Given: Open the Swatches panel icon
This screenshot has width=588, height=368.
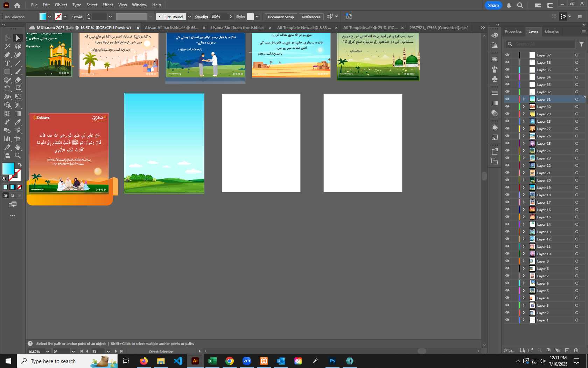Looking at the screenshot, I should pyautogui.click(x=495, y=59).
